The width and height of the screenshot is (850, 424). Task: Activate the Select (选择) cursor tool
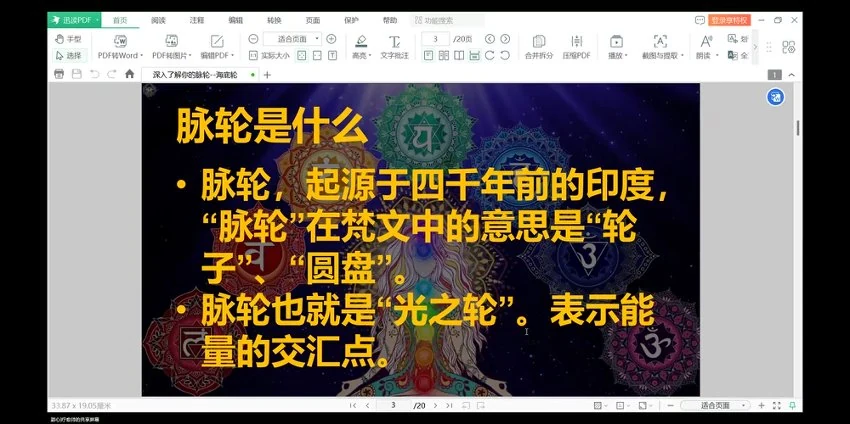click(68, 55)
